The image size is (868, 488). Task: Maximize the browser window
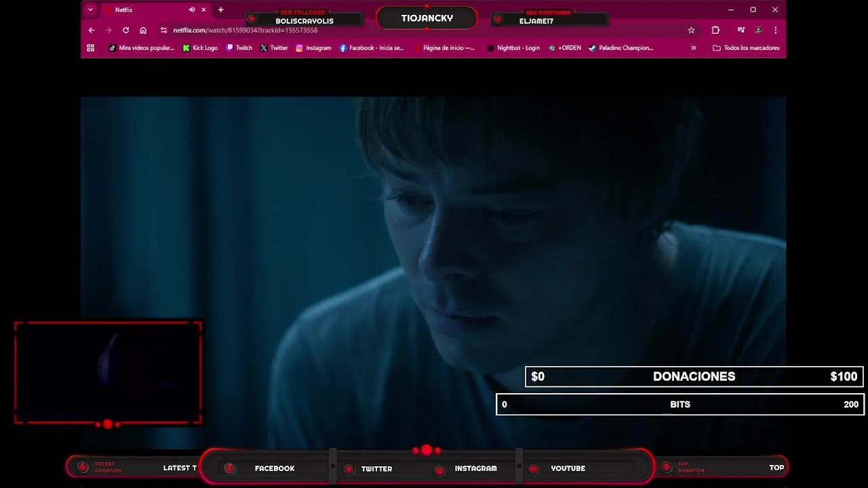click(753, 10)
